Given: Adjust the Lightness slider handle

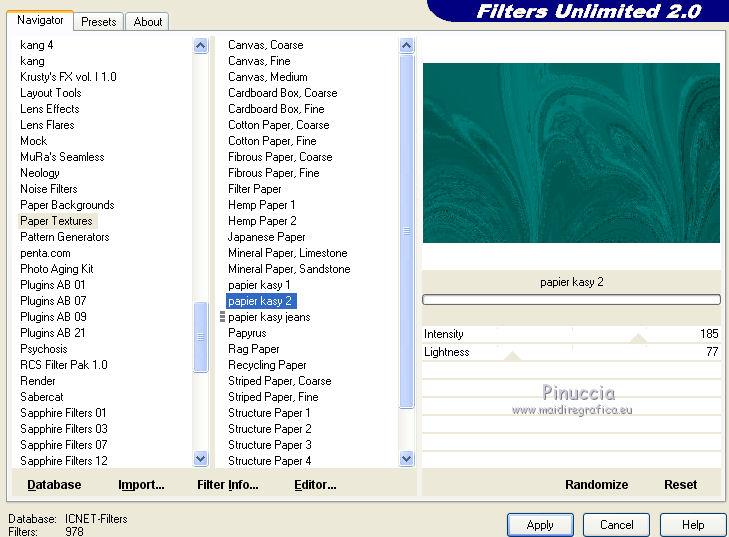Looking at the screenshot, I should click(512, 356).
